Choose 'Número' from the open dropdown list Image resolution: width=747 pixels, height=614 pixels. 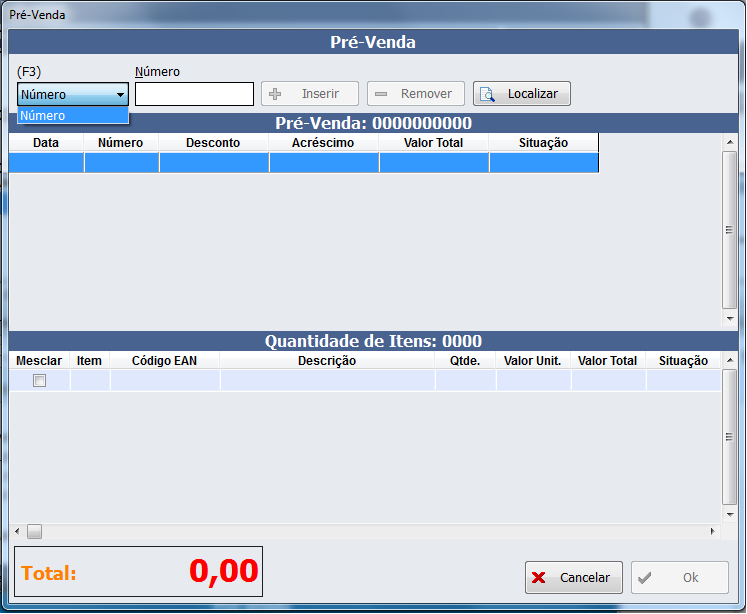tap(72, 116)
